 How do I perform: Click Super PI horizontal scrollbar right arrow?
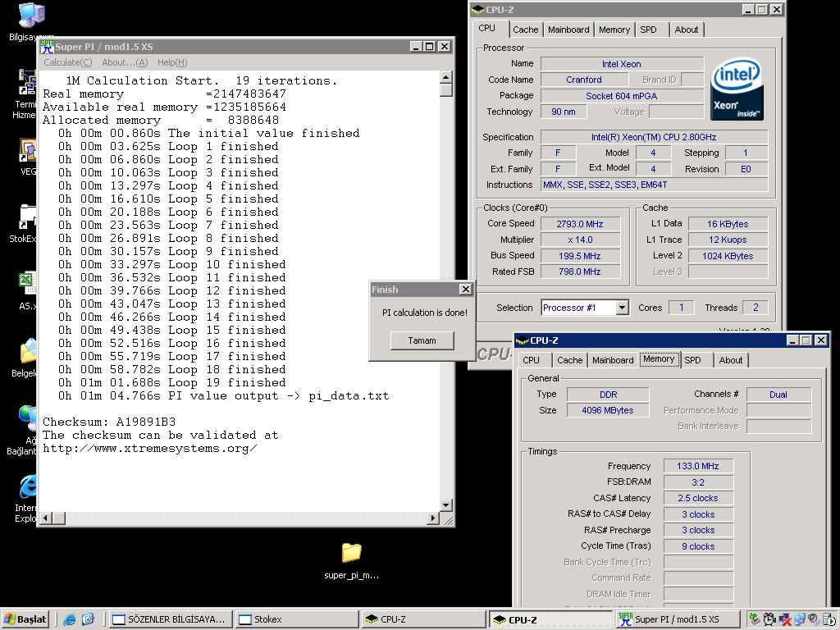click(x=433, y=518)
